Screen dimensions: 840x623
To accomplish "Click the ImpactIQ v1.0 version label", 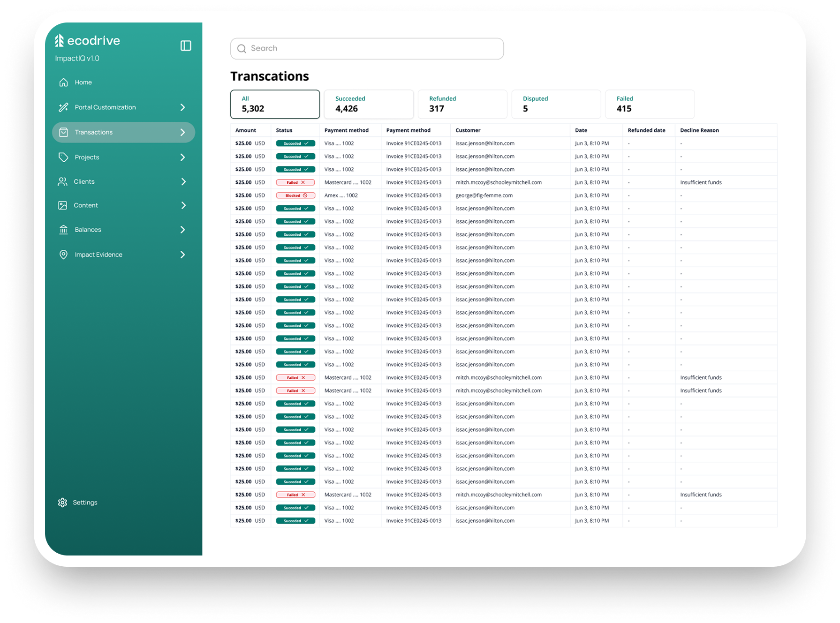I will coord(77,59).
